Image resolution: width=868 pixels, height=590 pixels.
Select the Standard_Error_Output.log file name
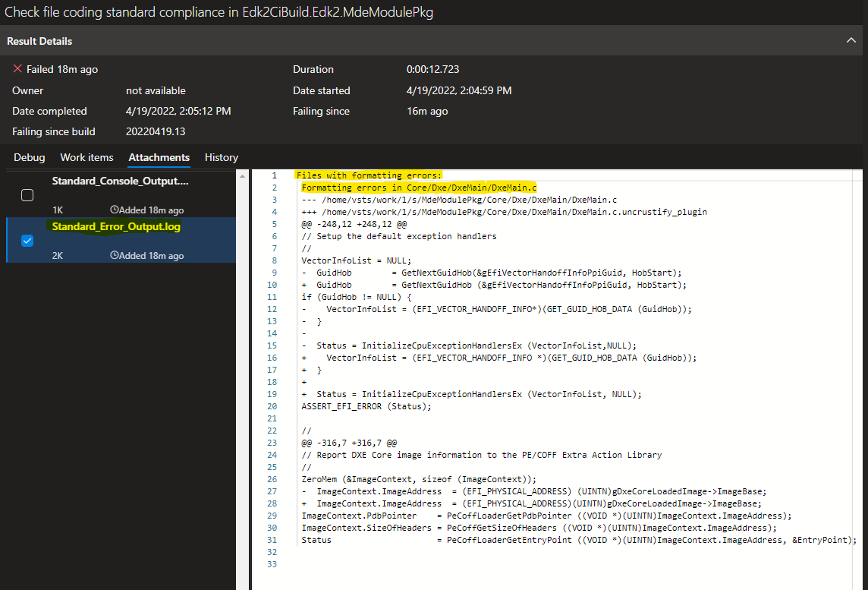click(116, 226)
